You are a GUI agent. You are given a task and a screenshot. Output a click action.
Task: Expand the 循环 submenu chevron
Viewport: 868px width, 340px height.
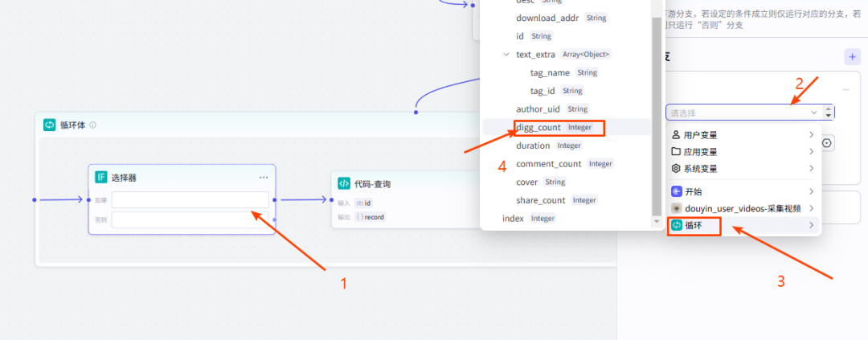(x=811, y=225)
